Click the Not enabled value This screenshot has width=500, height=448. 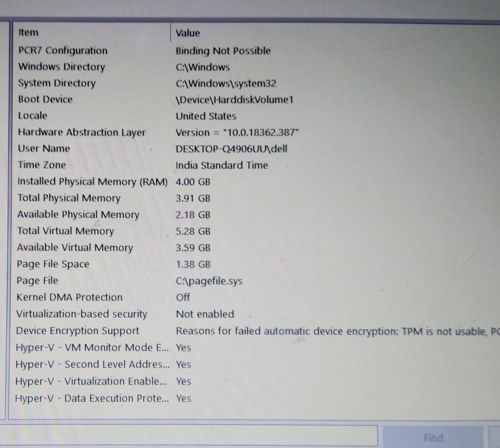tap(205, 314)
